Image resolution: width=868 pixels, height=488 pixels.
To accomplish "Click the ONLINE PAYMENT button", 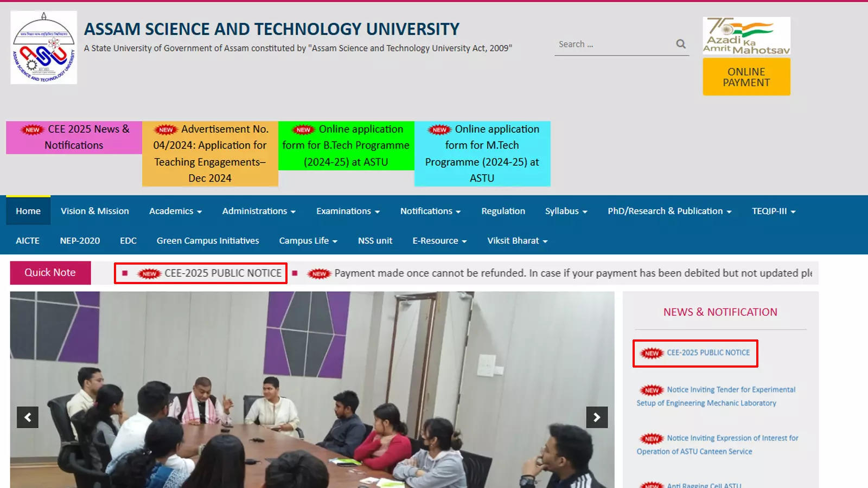I will point(746,77).
